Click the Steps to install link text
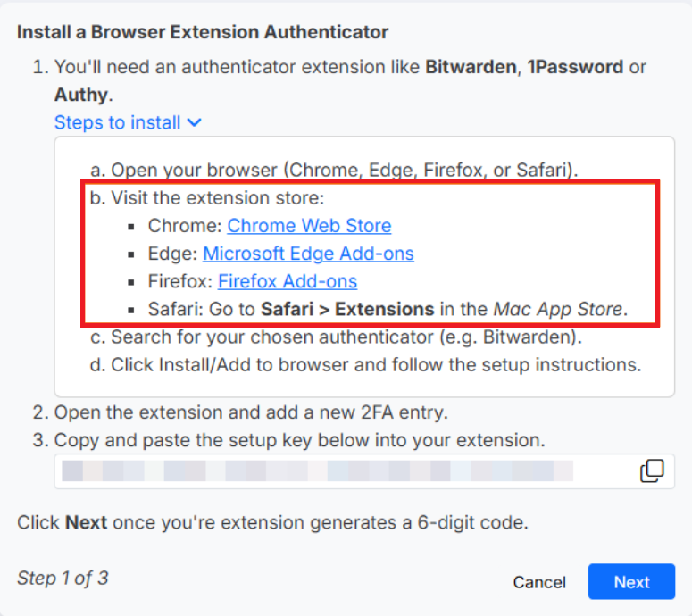Screen dimensions: 692x616 pos(117,122)
